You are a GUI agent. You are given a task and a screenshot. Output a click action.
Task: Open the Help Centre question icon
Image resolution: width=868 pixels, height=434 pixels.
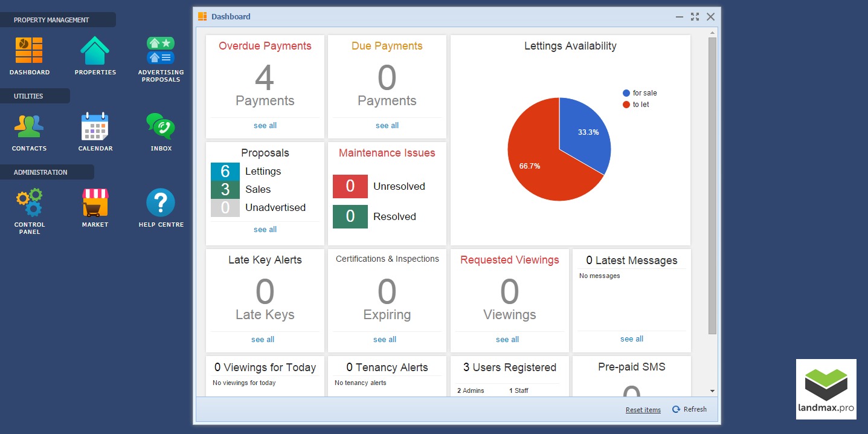pos(161,203)
